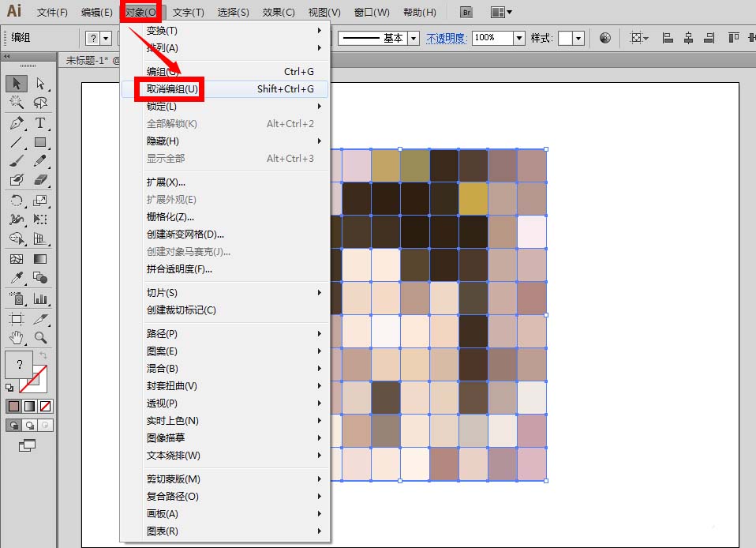Select the Mesh tool
This screenshot has height=548, width=756.
pyautogui.click(x=17, y=259)
